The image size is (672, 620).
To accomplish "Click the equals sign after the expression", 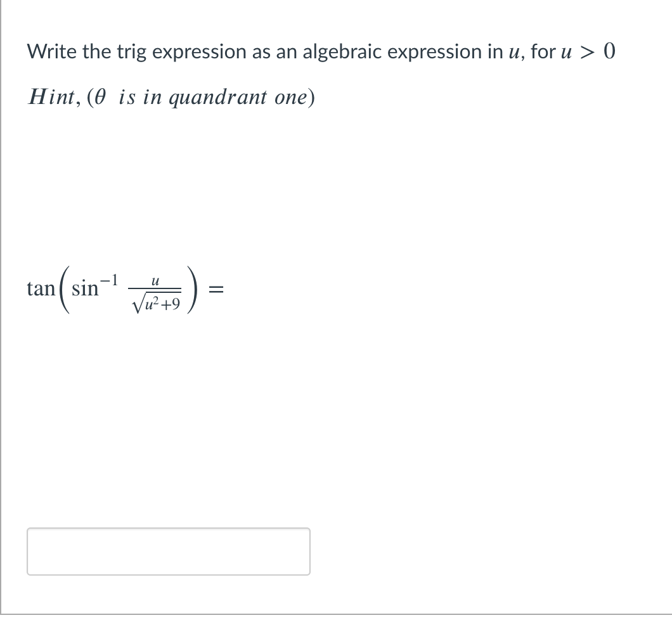I will (216, 290).
